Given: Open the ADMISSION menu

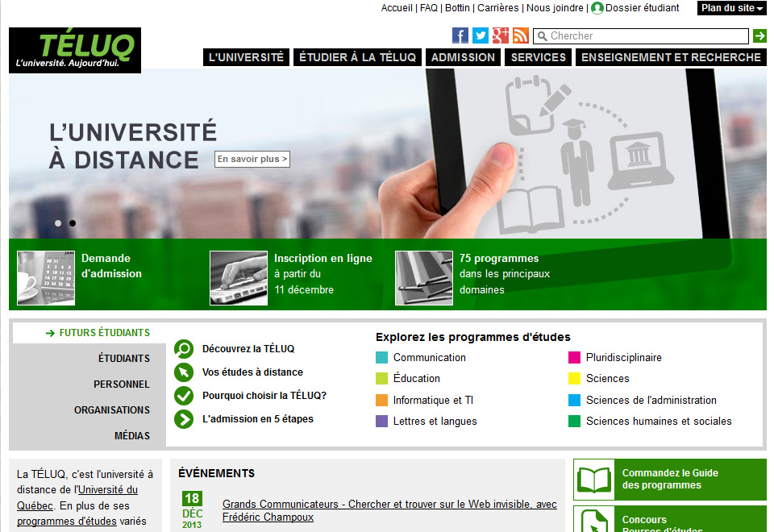Looking at the screenshot, I should click(463, 57).
